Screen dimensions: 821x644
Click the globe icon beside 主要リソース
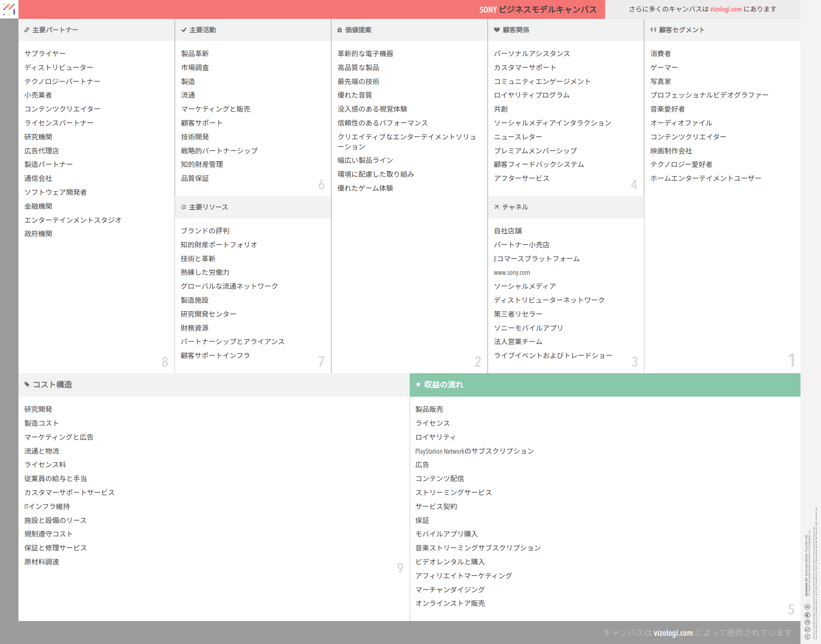(183, 207)
